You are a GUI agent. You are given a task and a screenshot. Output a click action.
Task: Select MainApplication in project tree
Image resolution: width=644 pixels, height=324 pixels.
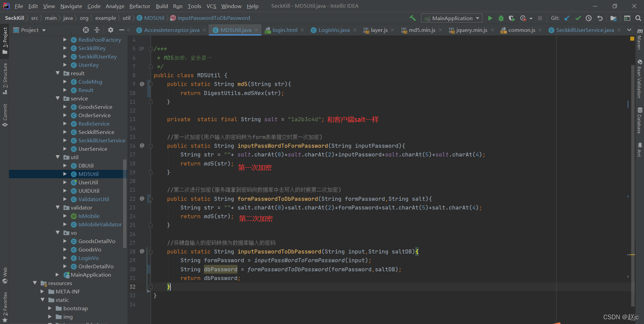click(x=91, y=275)
